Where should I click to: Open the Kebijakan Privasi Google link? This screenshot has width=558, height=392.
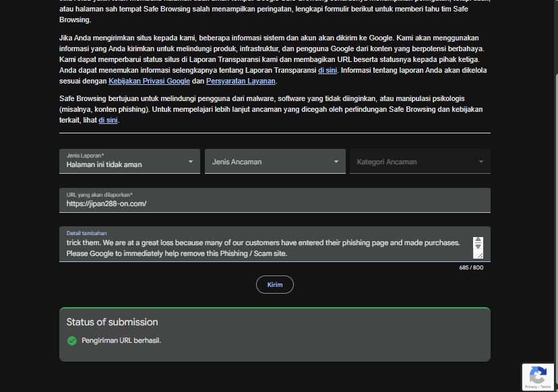149,81
